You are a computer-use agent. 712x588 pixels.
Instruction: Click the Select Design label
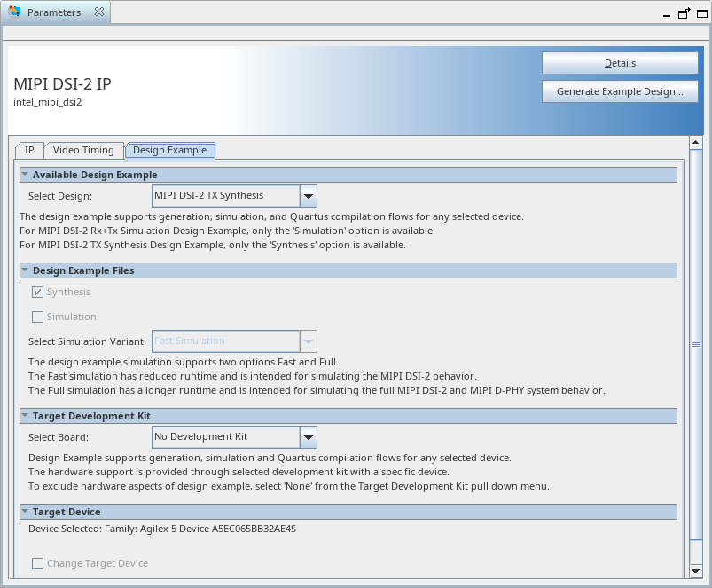60,196
